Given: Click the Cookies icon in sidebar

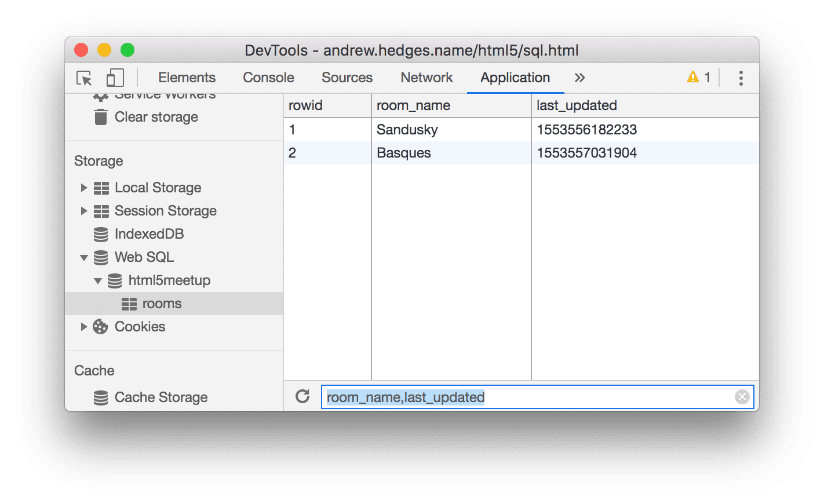Looking at the screenshot, I should click(x=101, y=327).
